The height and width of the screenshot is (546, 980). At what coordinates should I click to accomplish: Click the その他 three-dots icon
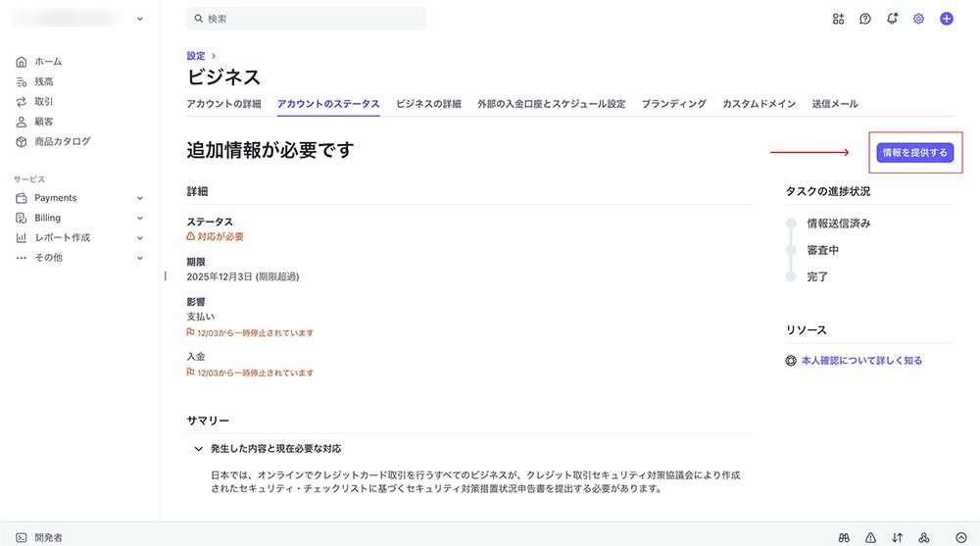point(22,258)
